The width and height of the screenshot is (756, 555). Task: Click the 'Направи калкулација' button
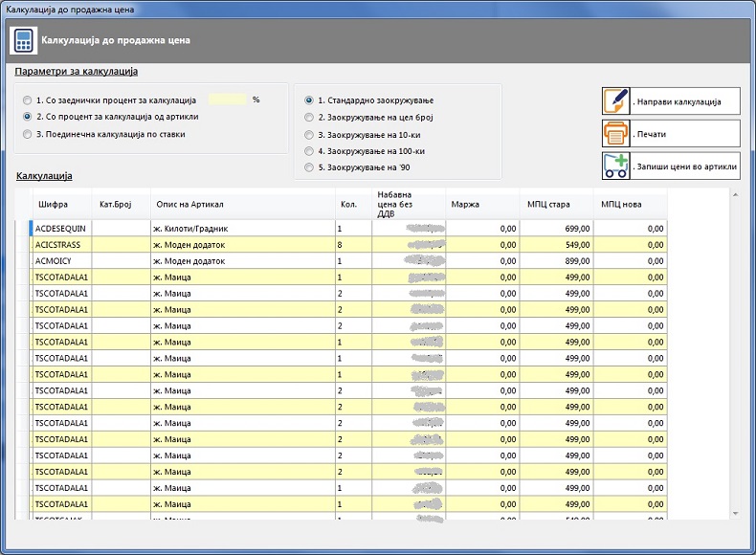click(671, 101)
